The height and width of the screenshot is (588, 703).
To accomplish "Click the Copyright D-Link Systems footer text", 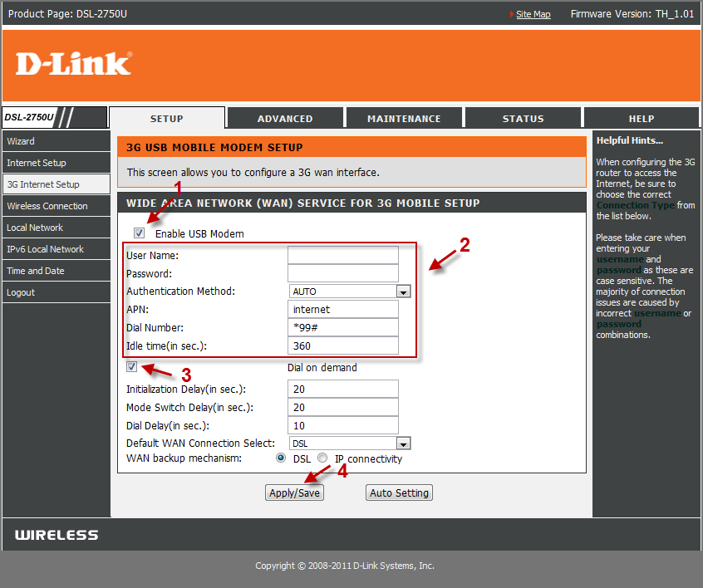I will pyautogui.click(x=345, y=566).
